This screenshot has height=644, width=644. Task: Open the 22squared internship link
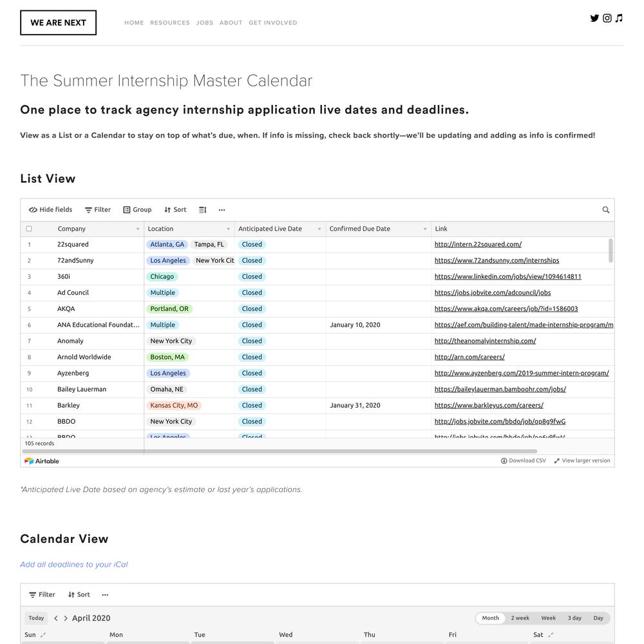click(478, 244)
